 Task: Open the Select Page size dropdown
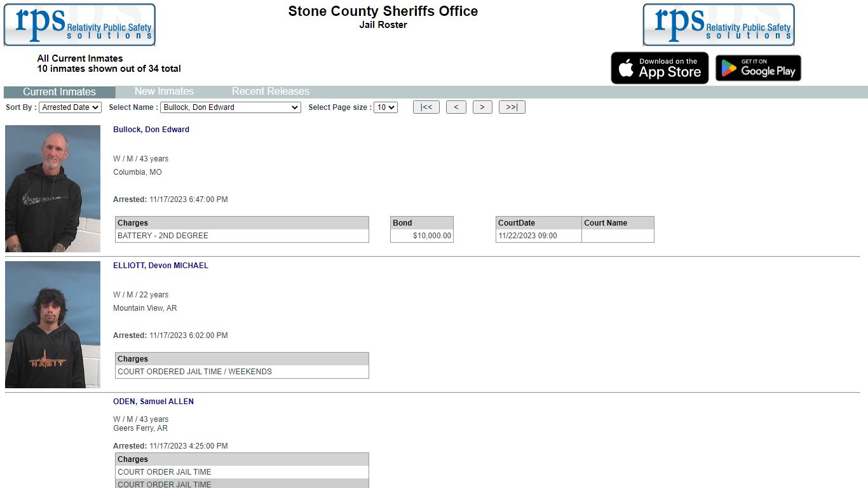[385, 107]
